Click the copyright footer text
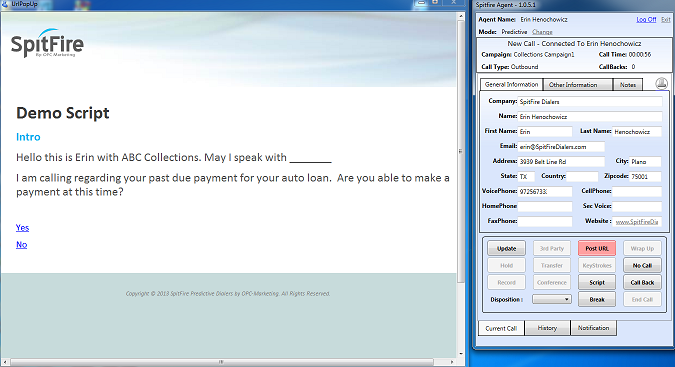Screen dimensions: 675x367 point(228,293)
